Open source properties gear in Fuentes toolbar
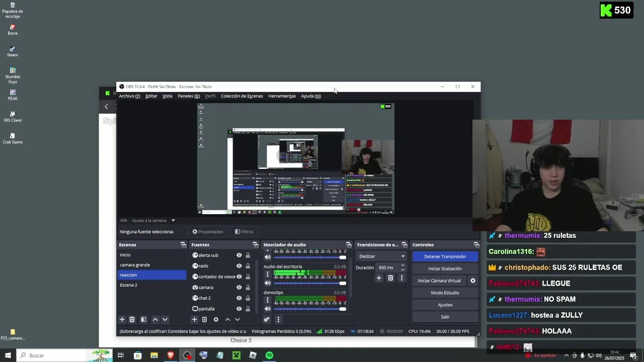 point(216,319)
